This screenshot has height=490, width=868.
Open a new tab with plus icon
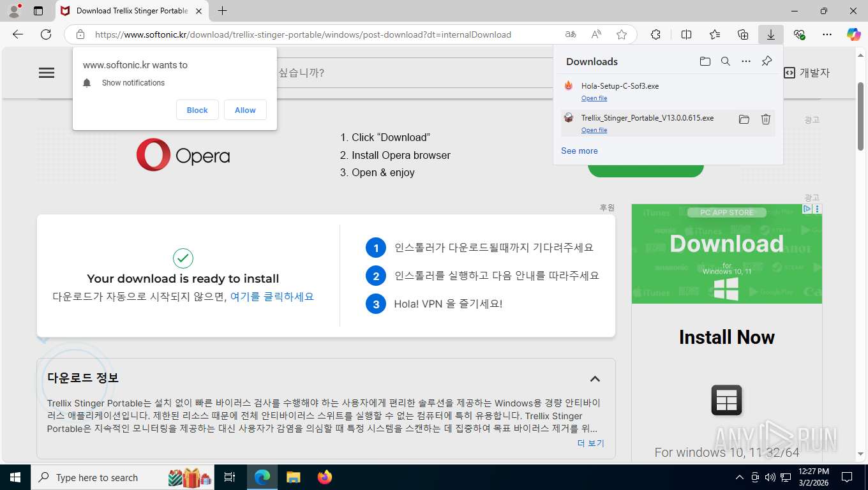pos(222,11)
